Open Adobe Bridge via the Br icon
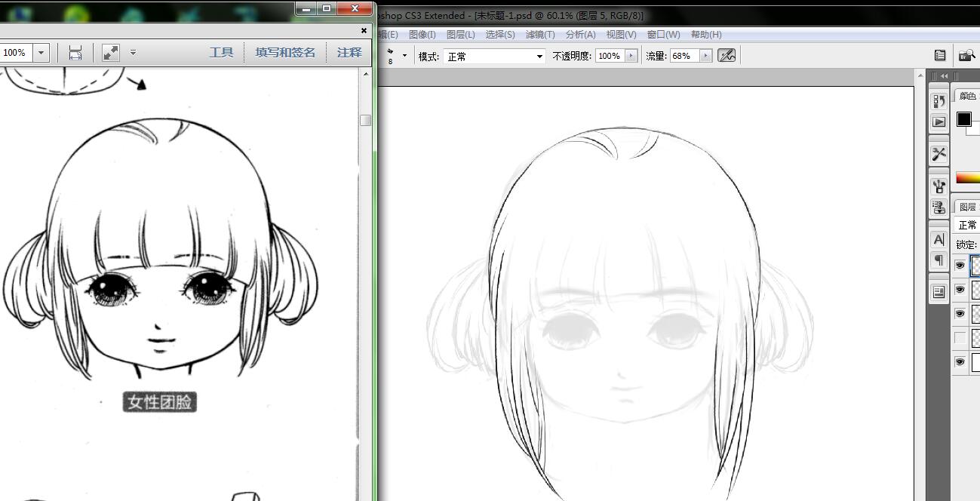Viewport: 980px width, 501px height. (966, 55)
